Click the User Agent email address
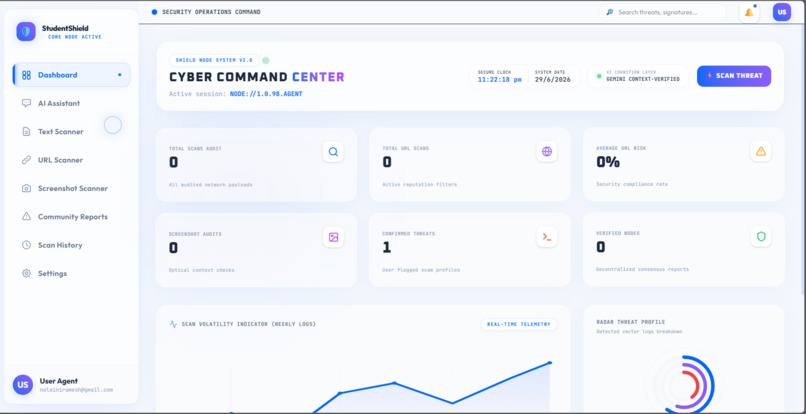The height and width of the screenshot is (414, 806). [76, 390]
